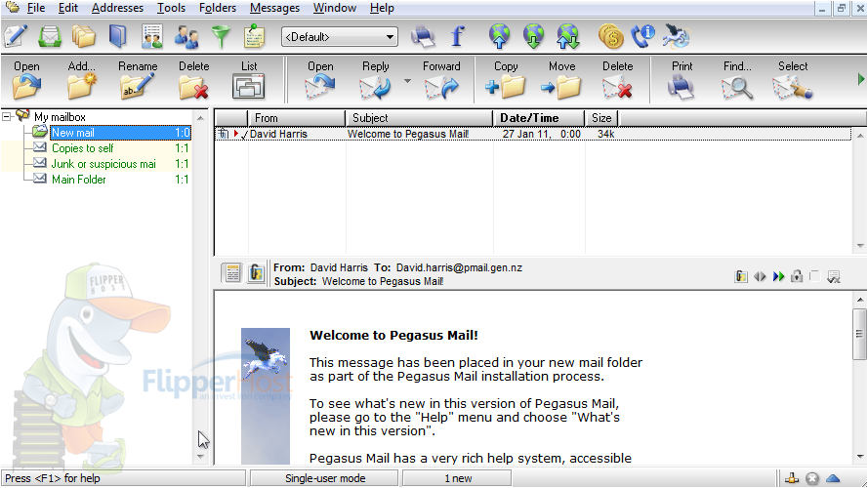Click the gold coin donation icon
The height and width of the screenshot is (488, 868).
[610, 36]
